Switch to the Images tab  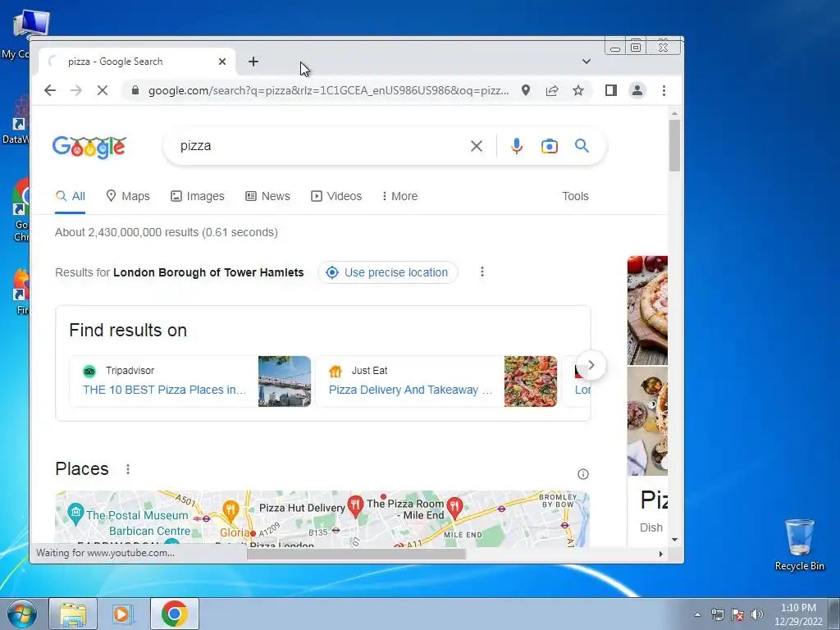[x=197, y=196]
